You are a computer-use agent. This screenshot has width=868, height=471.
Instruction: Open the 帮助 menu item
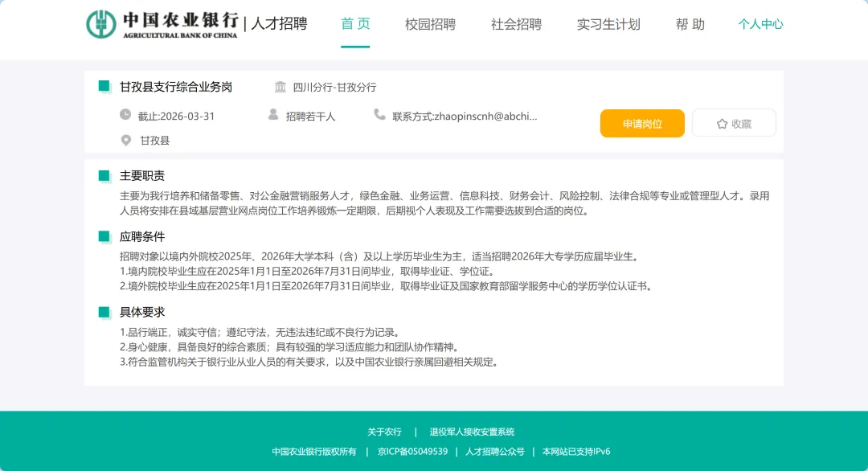(690, 24)
